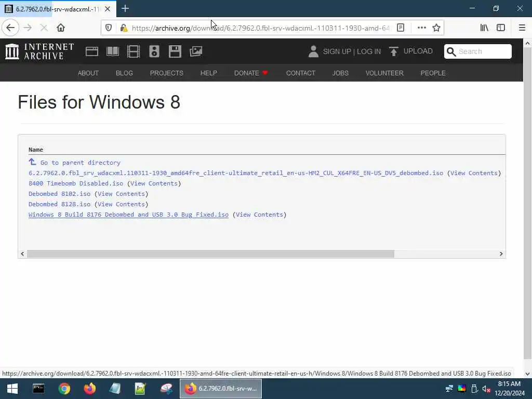Click the network tray icon

[449, 389]
